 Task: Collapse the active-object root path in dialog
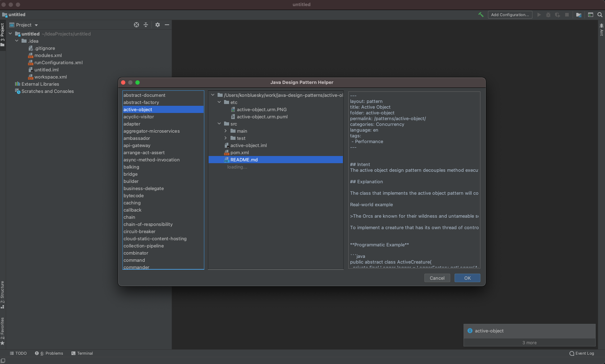pos(213,95)
